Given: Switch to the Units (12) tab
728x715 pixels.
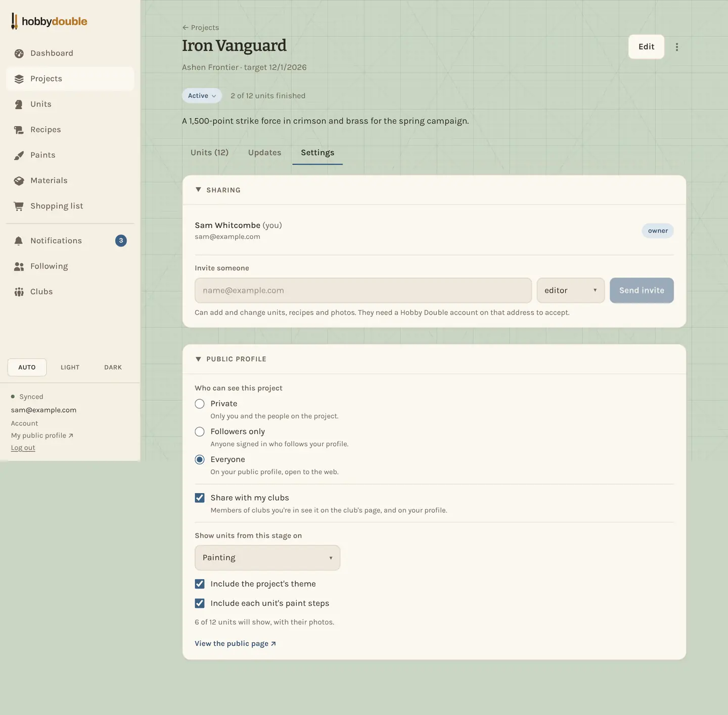Looking at the screenshot, I should 209,153.
